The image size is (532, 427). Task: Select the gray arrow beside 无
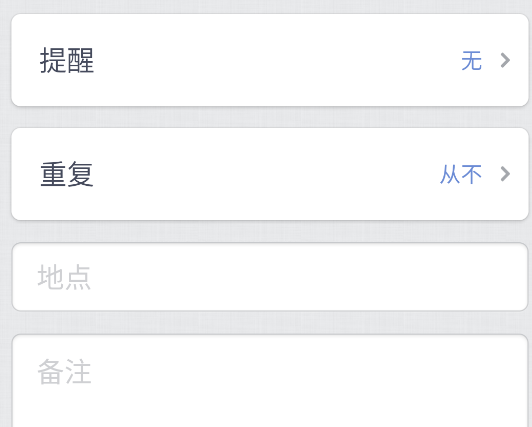pos(505,60)
